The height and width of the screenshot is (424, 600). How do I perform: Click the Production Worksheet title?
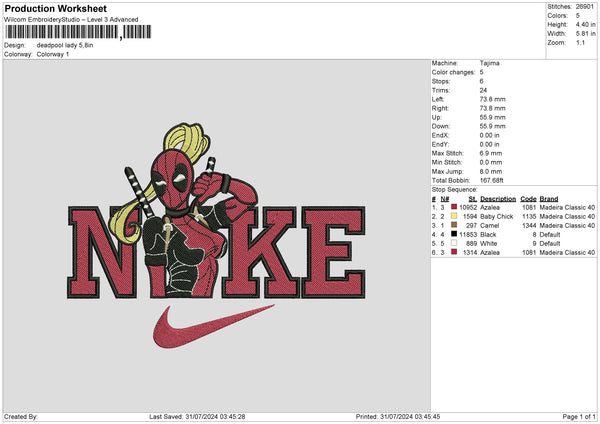pyautogui.click(x=55, y=8)
